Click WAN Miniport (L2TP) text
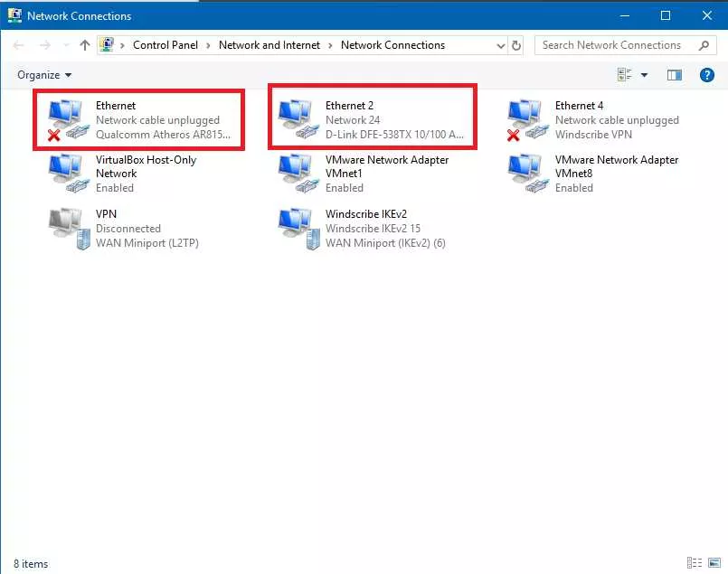The height and width of the screenshot is (574, 728). [147, 243]
